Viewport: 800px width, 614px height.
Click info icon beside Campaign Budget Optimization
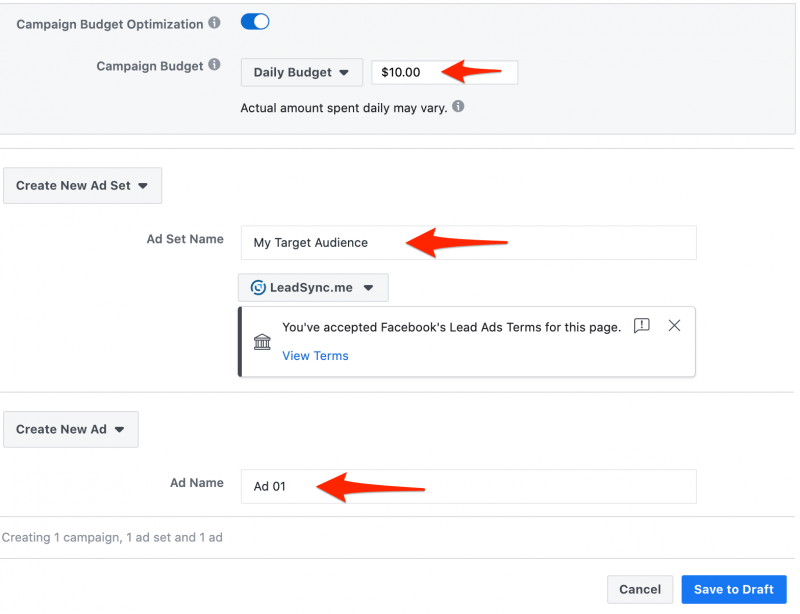coord(214,23)
